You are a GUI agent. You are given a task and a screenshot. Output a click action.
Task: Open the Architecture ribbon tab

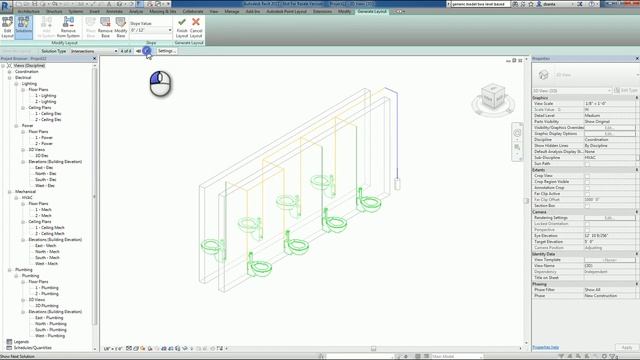pyautogui.click(x=29, y=11)
